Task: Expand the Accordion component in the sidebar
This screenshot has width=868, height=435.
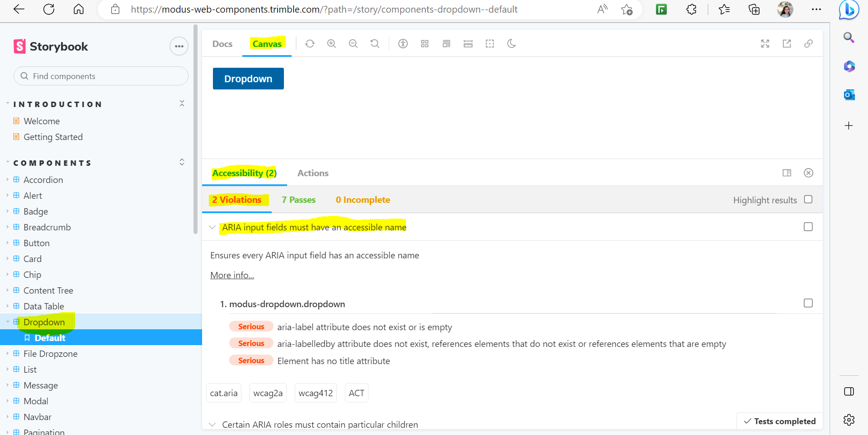Action: pos(7,179)
